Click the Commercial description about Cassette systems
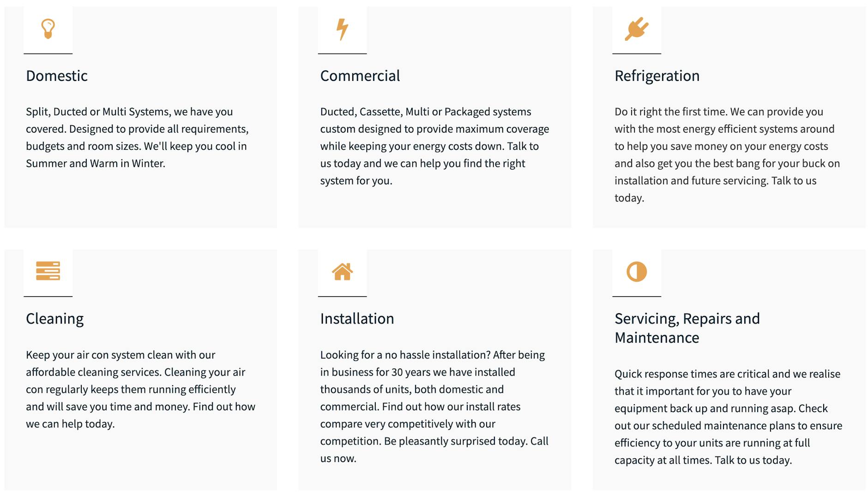 pos(434,146)
